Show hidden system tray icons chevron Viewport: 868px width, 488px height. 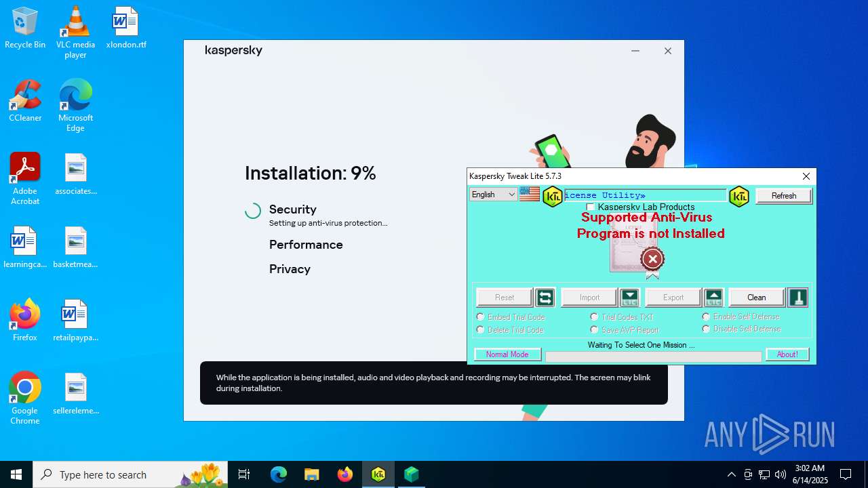[731, 474]
